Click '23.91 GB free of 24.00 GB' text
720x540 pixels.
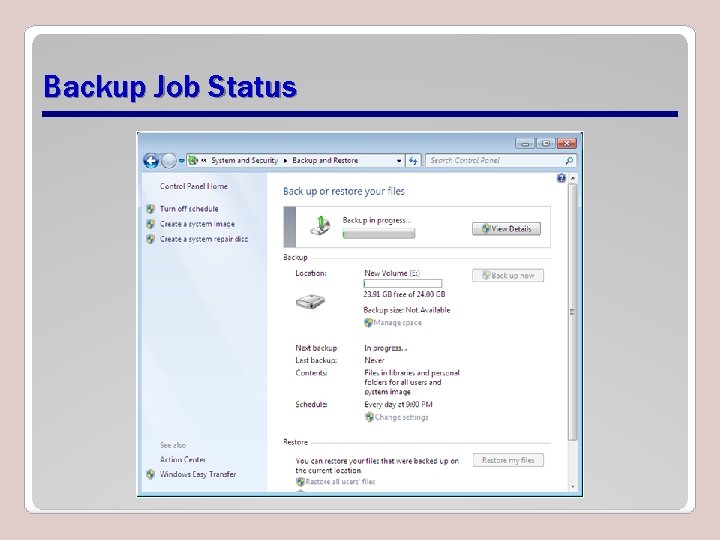[x=404, y=294]
